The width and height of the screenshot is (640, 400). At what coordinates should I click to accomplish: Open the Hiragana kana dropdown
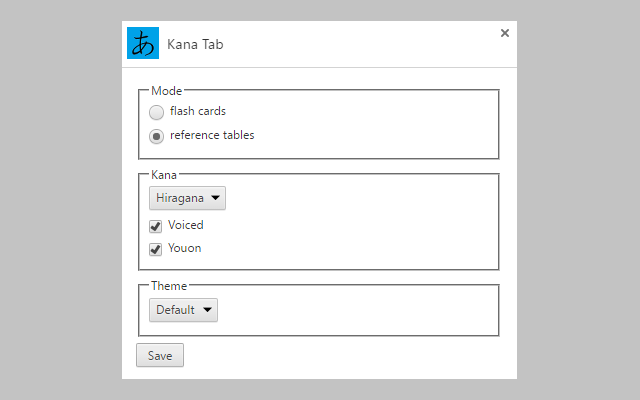pos(187,198)
